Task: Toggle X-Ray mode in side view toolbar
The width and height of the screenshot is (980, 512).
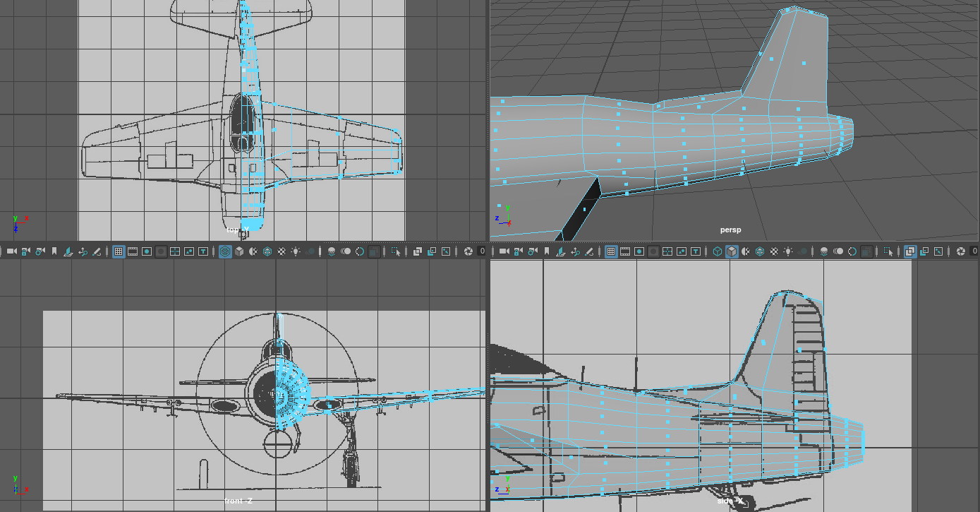Action: pyautogui.click(x=910, y=251)
